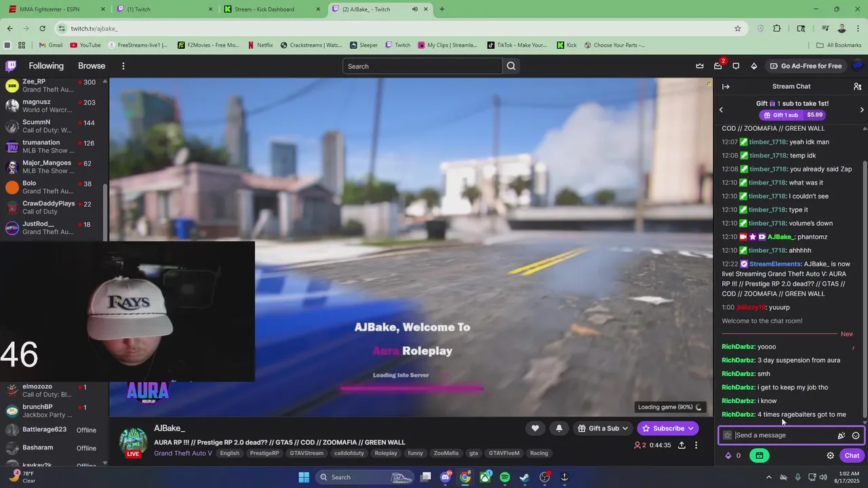Show hidden system tray icons
Image resolution: width=868 pixels, height=488 pixels.
click(x=768, y=477)
